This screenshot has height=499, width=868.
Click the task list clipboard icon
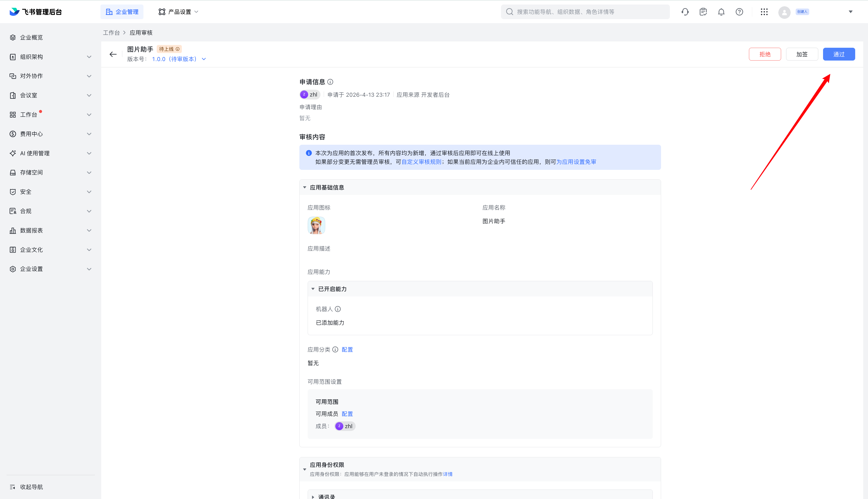pos(703,12)
